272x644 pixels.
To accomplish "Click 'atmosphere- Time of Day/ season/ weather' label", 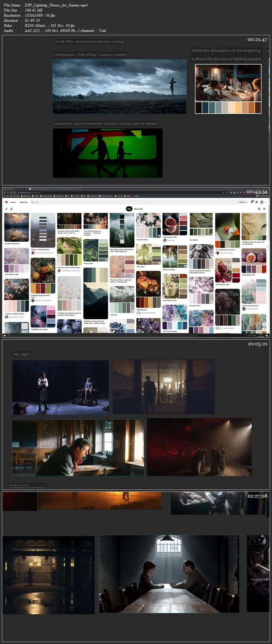I will (91, 55).
